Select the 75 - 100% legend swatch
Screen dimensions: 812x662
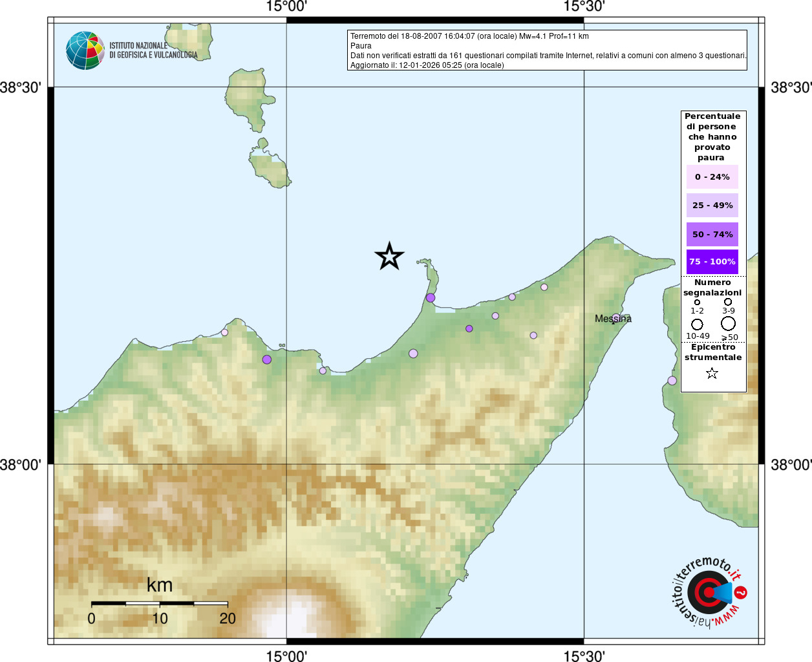(x=712, y=262)
